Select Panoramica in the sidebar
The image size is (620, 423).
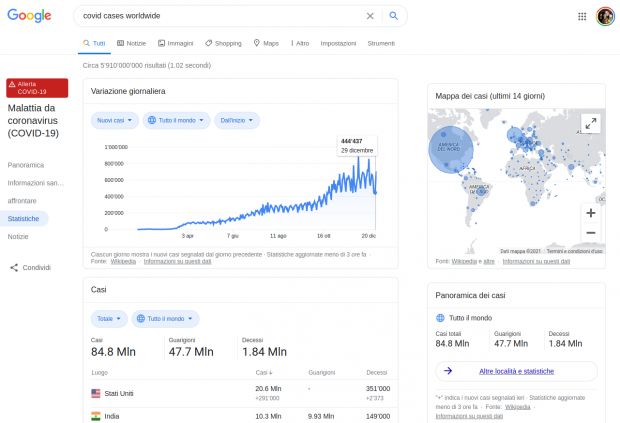[26, 165]
